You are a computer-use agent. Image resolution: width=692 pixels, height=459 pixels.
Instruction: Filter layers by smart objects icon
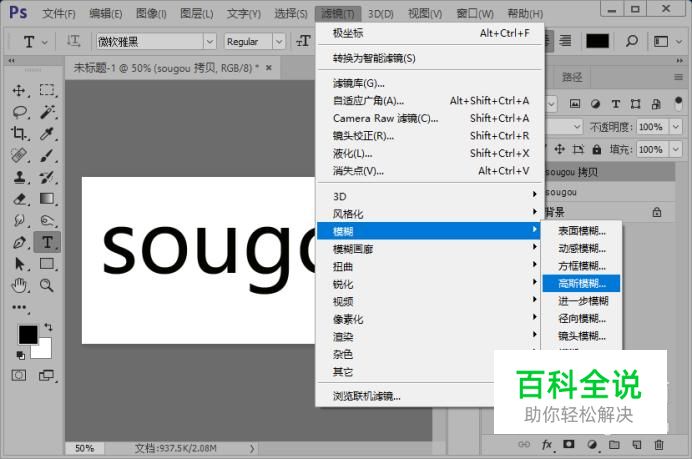(x=656, y=104)
